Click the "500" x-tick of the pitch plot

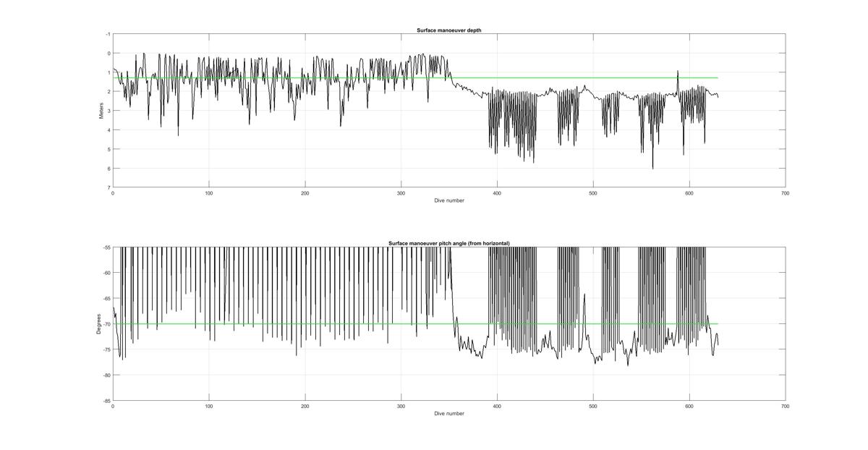pos(593,407)
